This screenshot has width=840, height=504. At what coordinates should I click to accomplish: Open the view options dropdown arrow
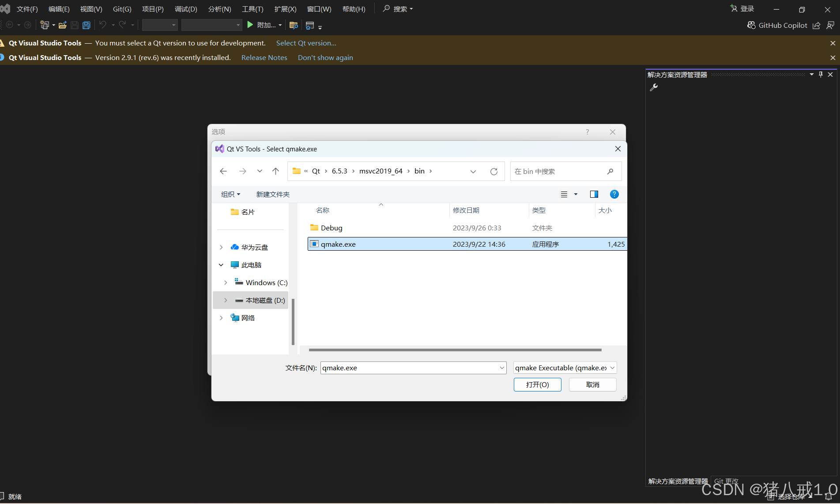[576, 194]
